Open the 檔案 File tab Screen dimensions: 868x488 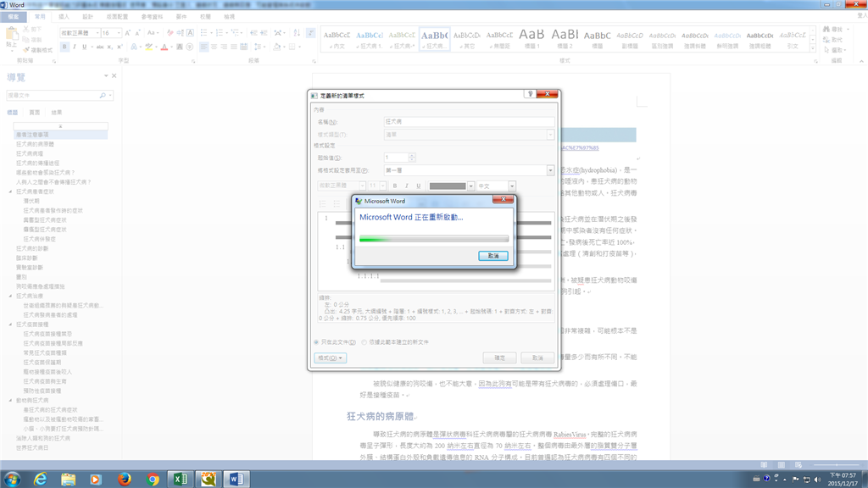(x=14, y=17)
